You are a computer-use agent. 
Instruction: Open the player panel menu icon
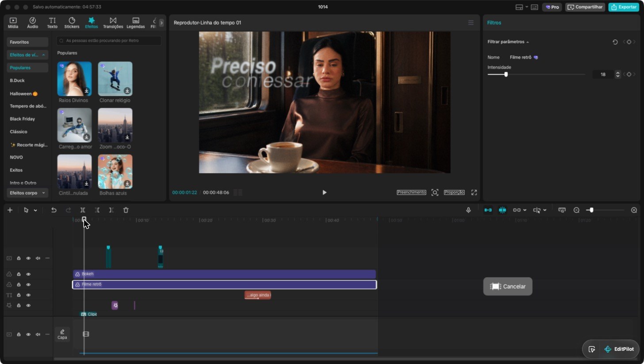[471, 23]
